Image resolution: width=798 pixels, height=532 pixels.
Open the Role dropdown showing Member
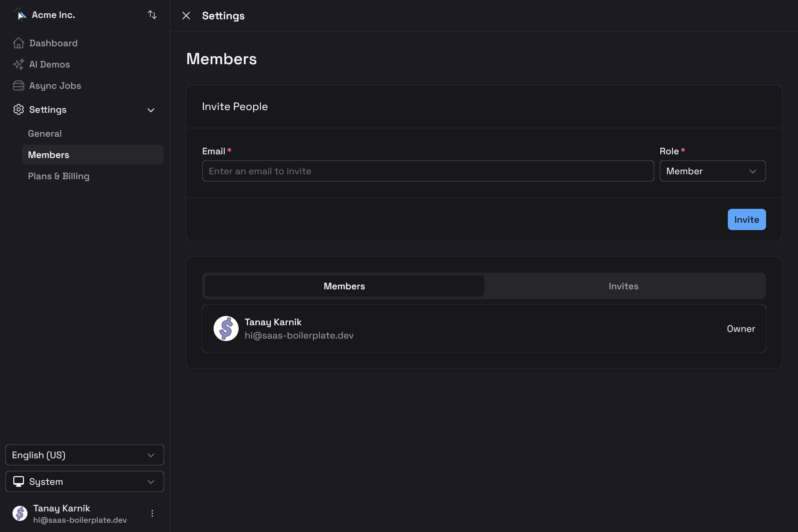(x=712, y=171)
